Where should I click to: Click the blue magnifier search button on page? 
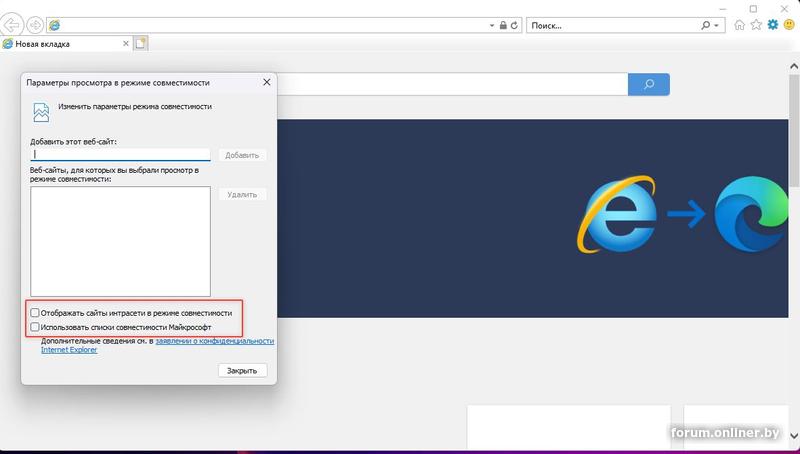(x=648, y=85)
